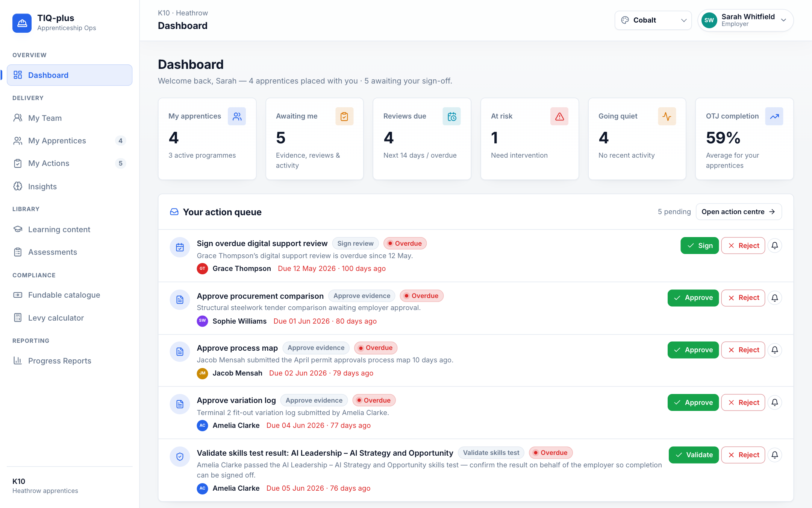Click the Awaiting me clipboard icon
The height and width of the screenshot is (508, 812).
point(344,116)
